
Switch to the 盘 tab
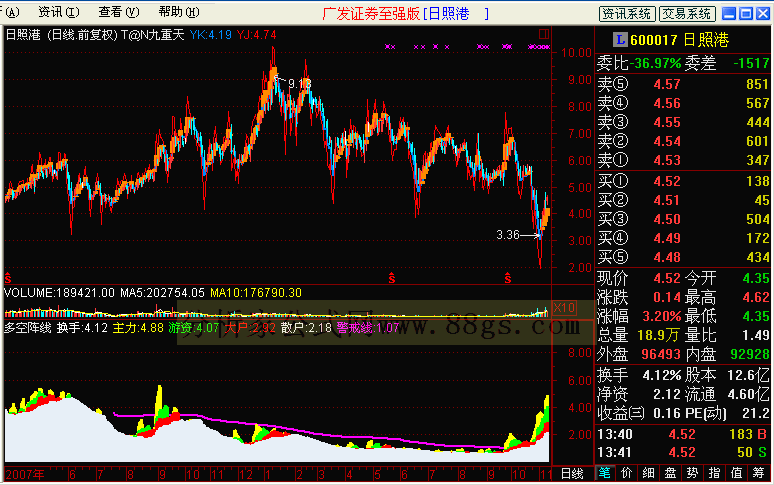click(x=670, y=473)
